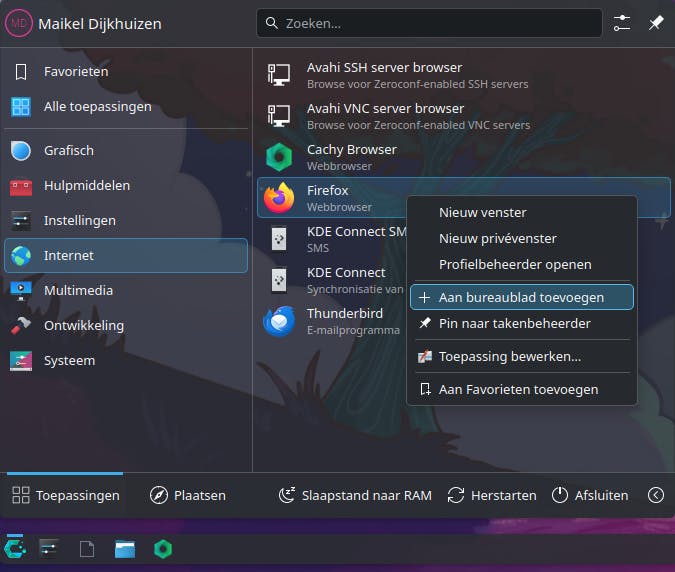
Task: Click the Firefox logo icon
Action: (279, 198)
